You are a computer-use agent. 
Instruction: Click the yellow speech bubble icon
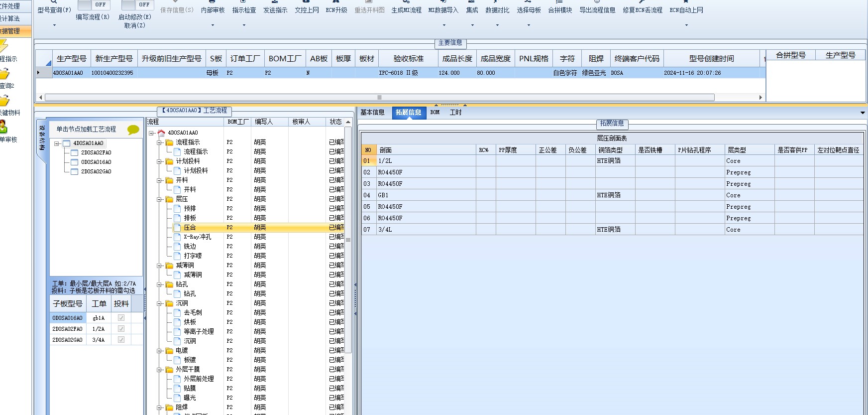point(133,130)
